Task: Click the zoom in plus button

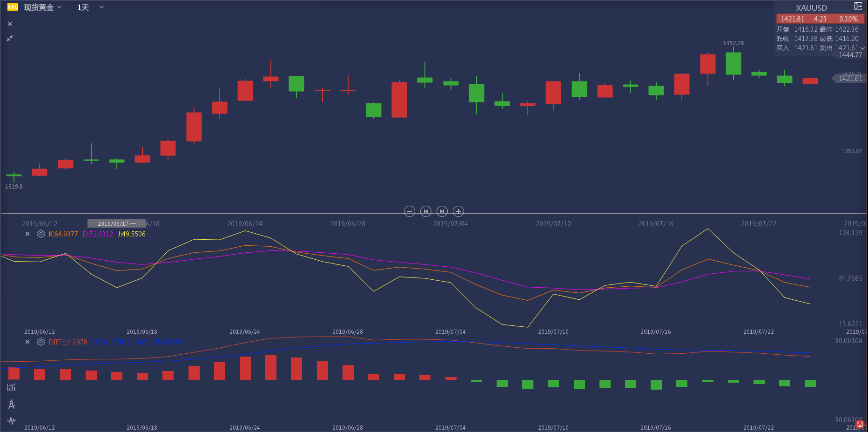Action: pyautogui.click(x=458, y=211)
